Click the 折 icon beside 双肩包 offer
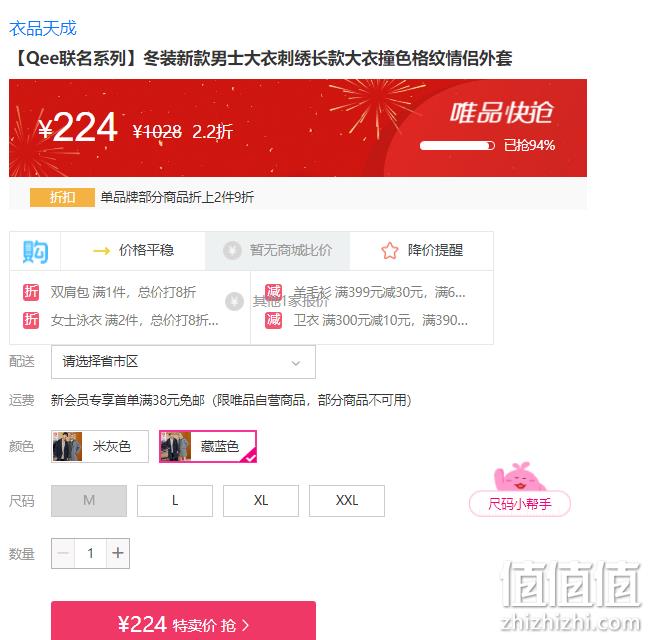This screenshot has height=640, width=650. click(31, 292)
